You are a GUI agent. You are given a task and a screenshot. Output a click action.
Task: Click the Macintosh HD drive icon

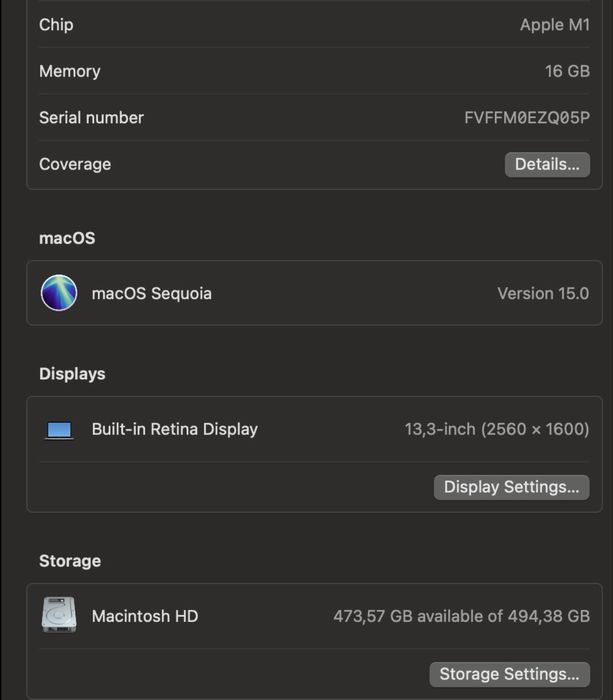click(x=59, y=615)
